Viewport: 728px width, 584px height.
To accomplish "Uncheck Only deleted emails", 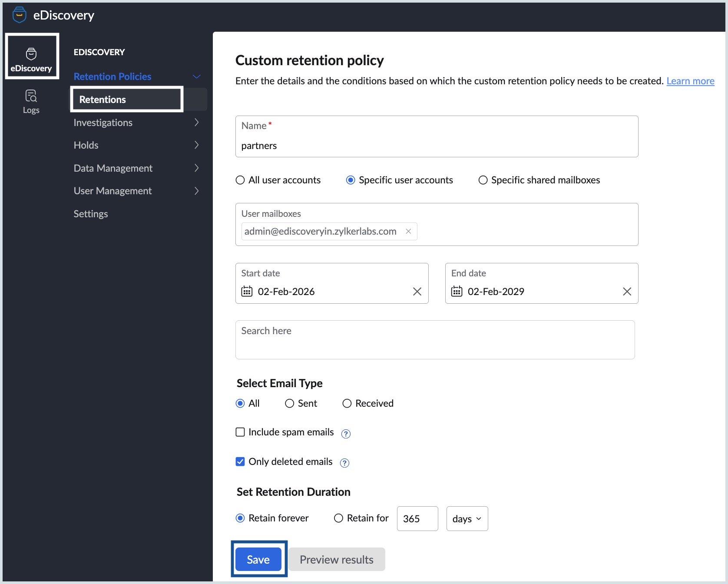I will (240, 461).
